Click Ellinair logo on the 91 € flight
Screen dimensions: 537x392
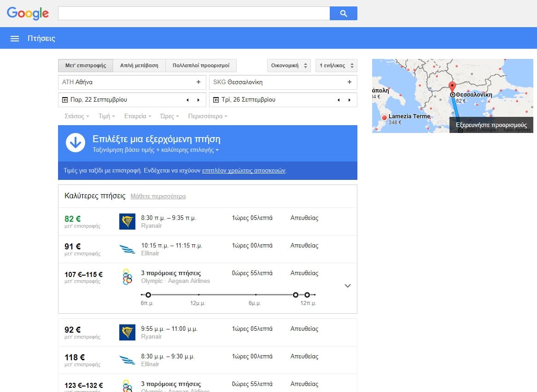coord(127,249)
